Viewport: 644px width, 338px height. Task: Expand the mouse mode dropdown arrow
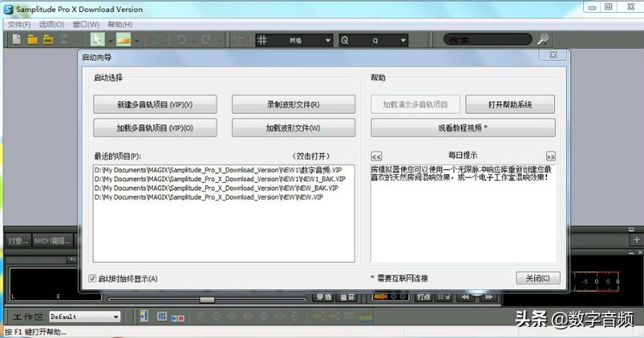point(110,40)
